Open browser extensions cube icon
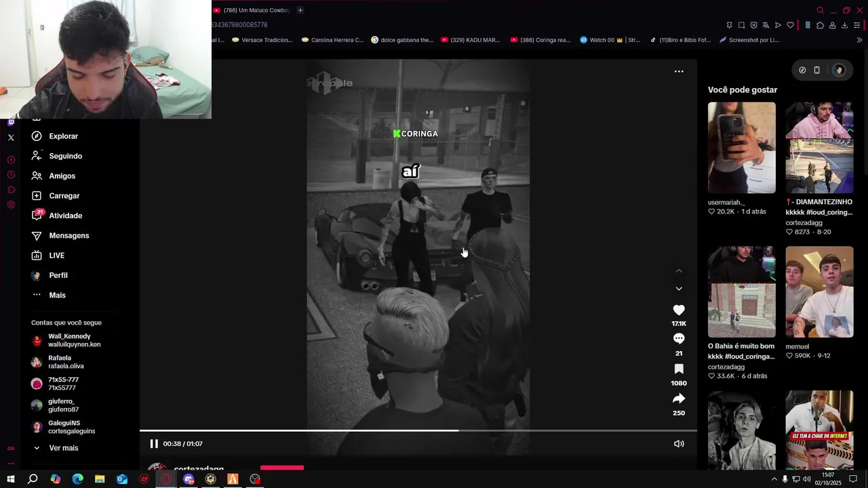Viewport: 868px width, 488px height. click(820, 25)
